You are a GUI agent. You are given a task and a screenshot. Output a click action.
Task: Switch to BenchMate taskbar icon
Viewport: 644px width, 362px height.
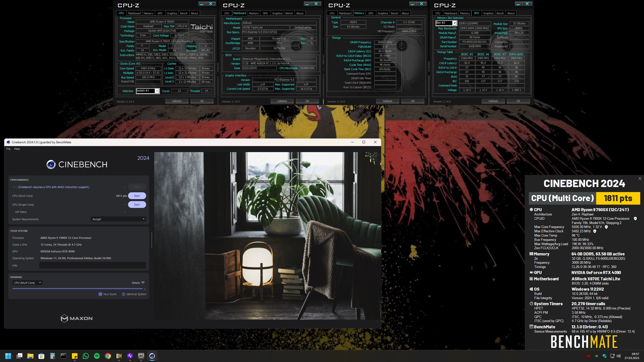pos(119,356)
